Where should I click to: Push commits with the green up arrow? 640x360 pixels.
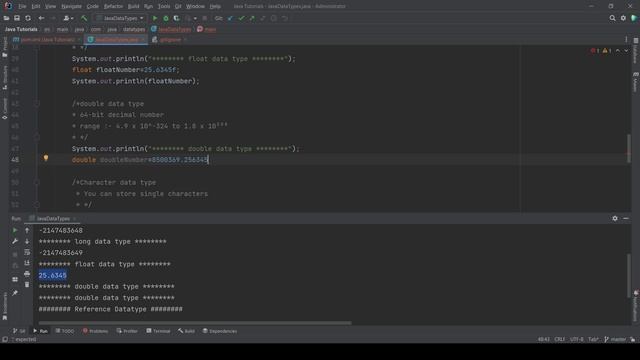tap(252, 18)
